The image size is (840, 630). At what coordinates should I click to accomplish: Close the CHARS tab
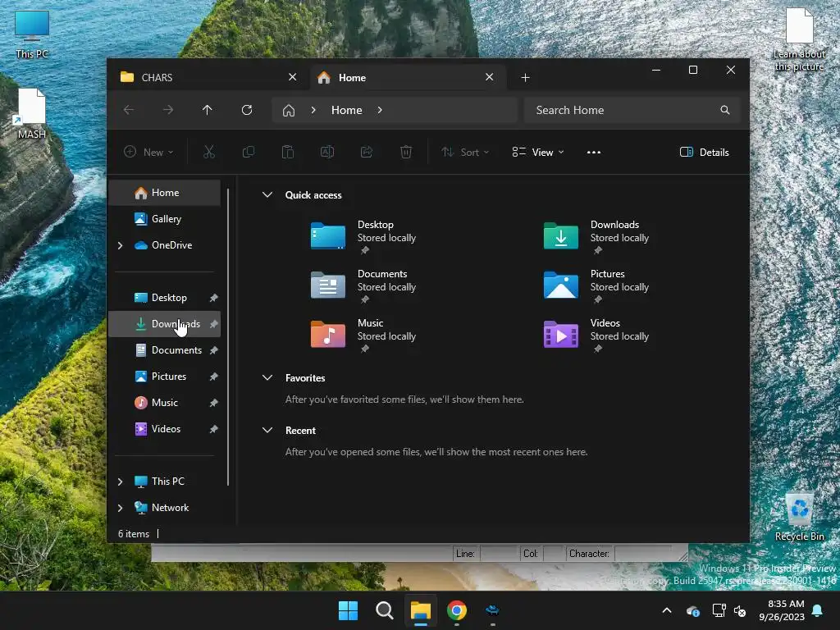point(293,77)
